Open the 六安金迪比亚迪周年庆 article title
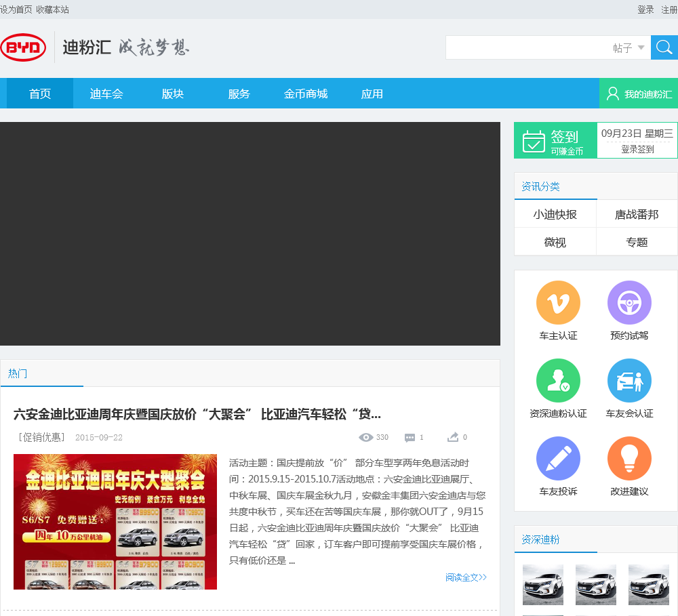This screenshot has width=678, height=616. [197, 414]
